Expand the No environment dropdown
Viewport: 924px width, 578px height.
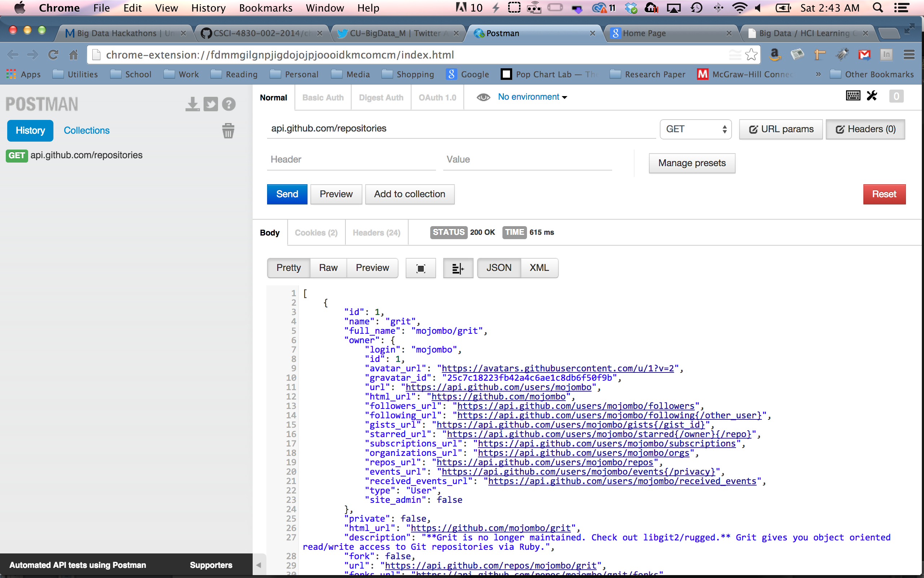[x=533, y=97]
